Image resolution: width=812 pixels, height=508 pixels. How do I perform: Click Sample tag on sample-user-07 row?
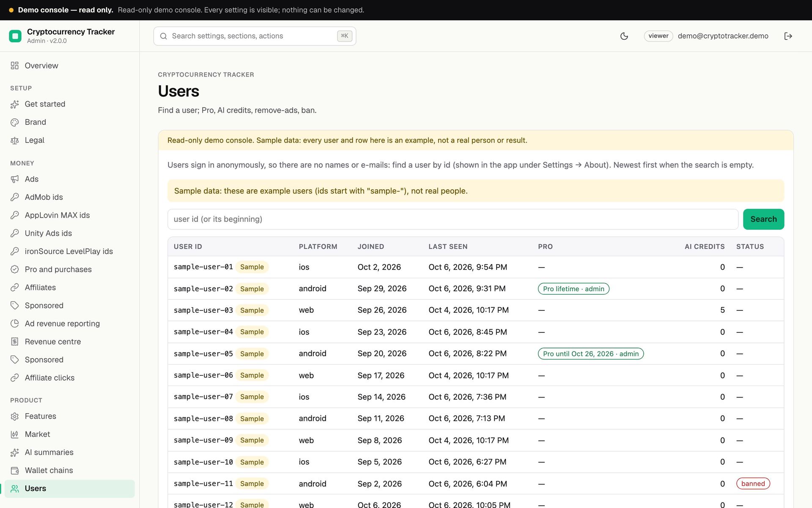252,397
